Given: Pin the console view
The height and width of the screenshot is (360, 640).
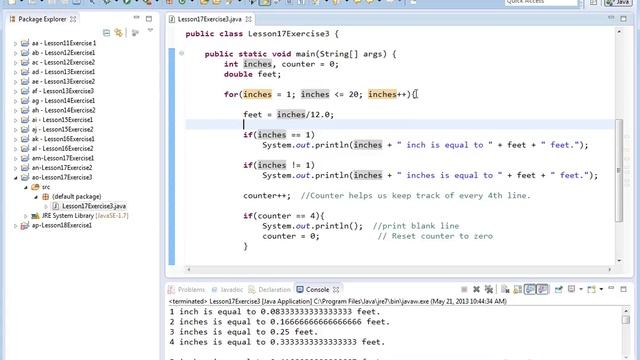Looking at the screenshot, I should (x=558, y=289).
